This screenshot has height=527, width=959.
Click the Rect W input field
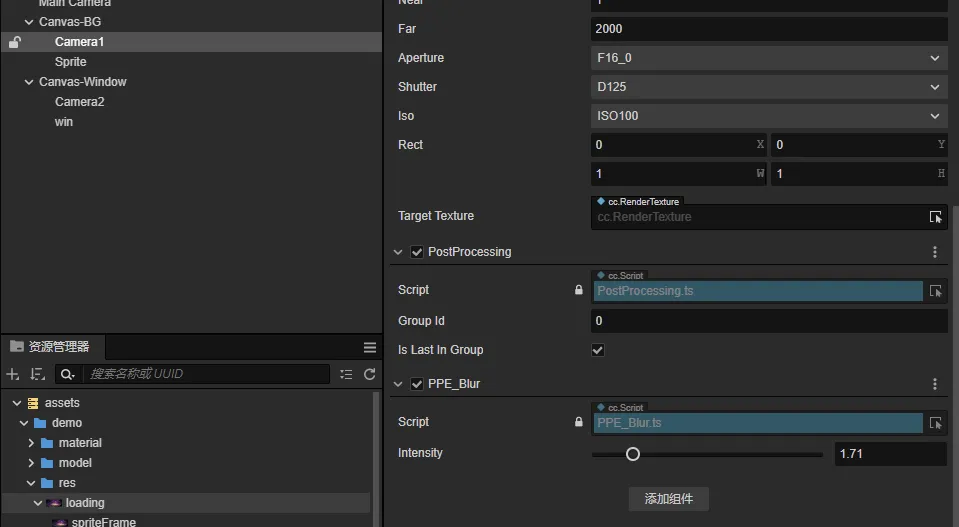point(678,174)
